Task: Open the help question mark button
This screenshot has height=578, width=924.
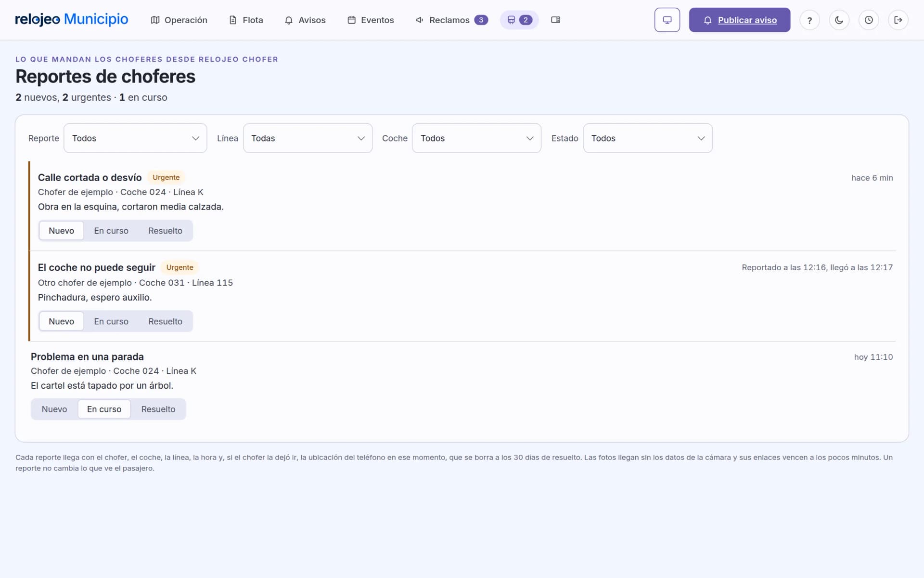Action: click(809, 20)
